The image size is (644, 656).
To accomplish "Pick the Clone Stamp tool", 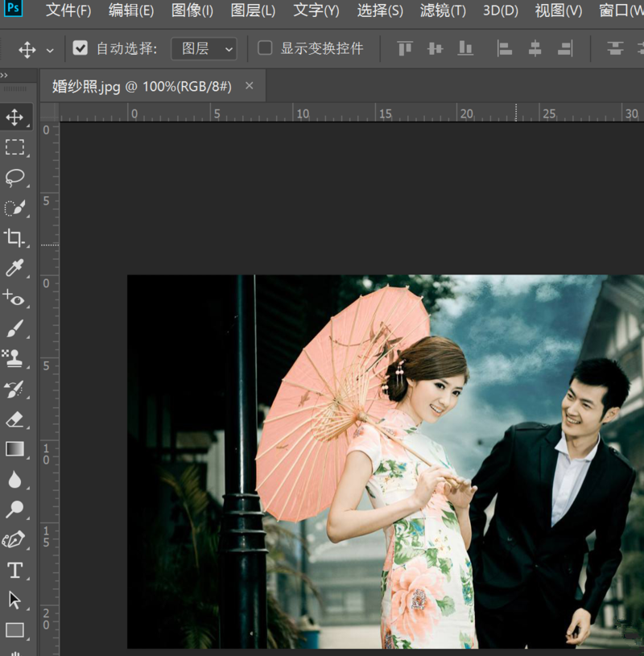I will click(x=14, y=359).
